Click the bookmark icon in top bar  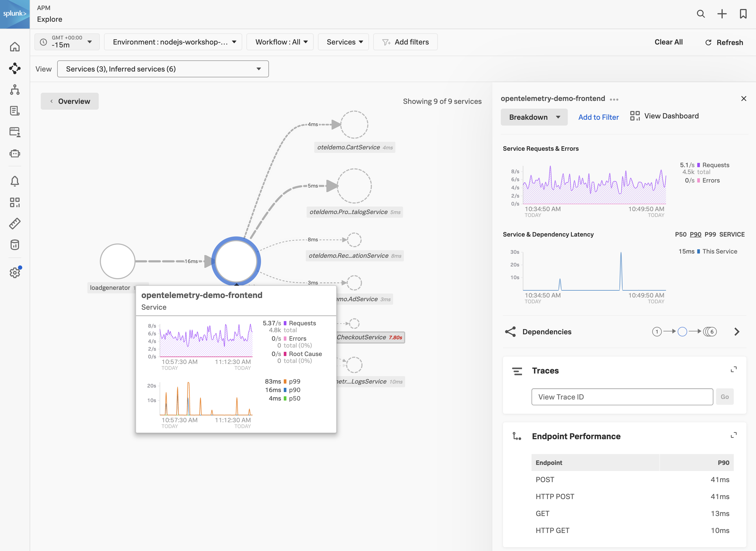[x=743, y=14]
